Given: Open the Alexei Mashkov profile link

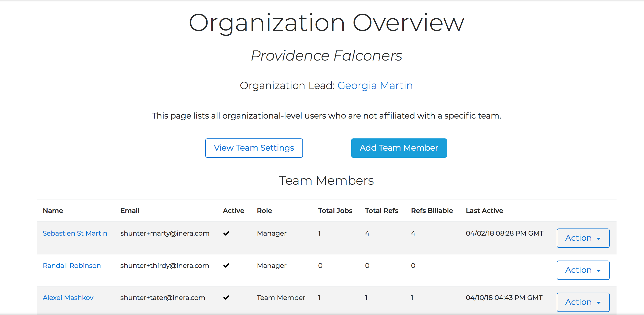Looking at the screenshot, I should (x=68, y=298).
